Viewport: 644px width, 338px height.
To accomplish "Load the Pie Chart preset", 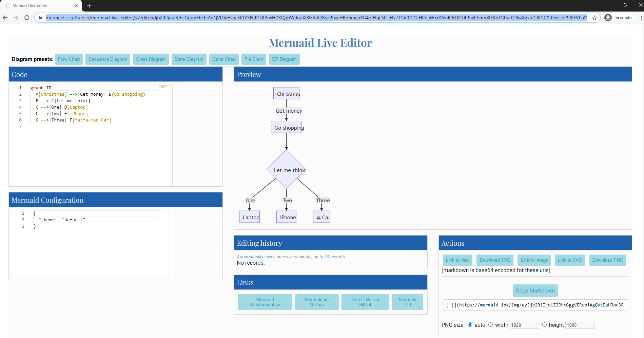I will [x=254, y=59].
